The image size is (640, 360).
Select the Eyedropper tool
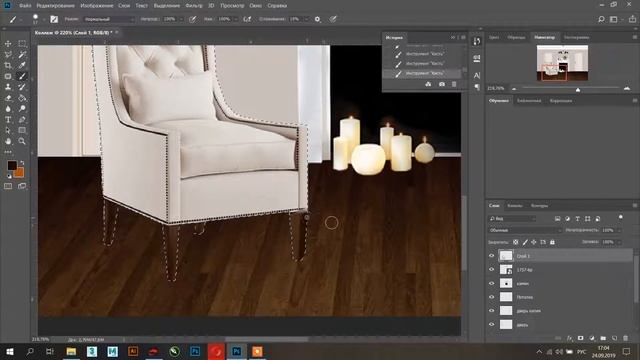[x=22, y=65]
